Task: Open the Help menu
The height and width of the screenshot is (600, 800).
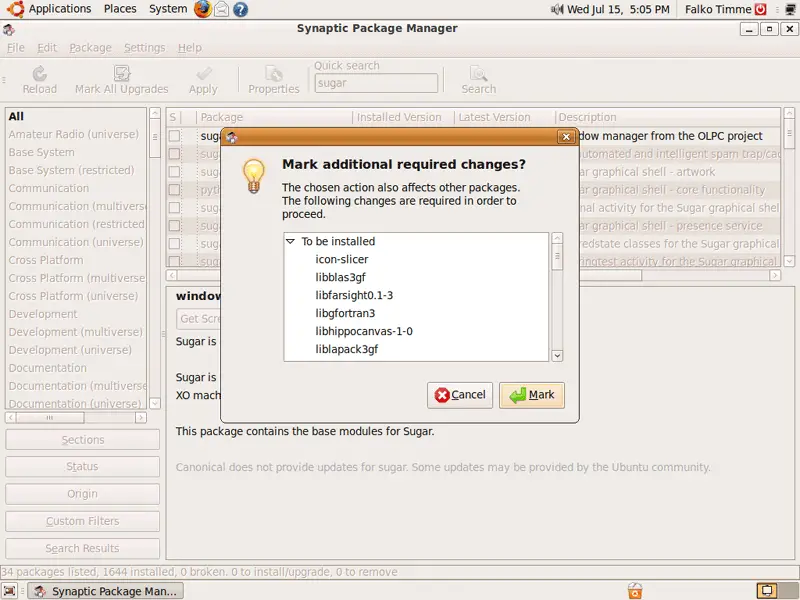Action: pos(190,48)
